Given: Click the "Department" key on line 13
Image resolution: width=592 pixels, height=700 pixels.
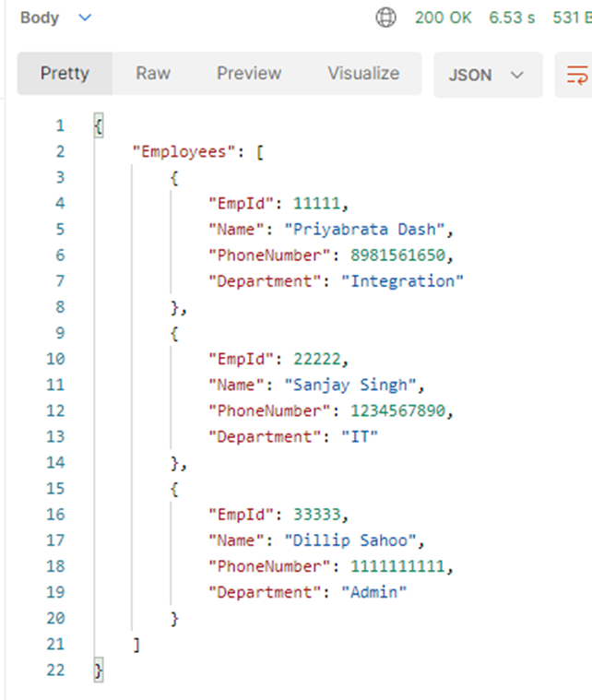Looking at the screenshot, I should pyautogui.click(x=265, y=436).
